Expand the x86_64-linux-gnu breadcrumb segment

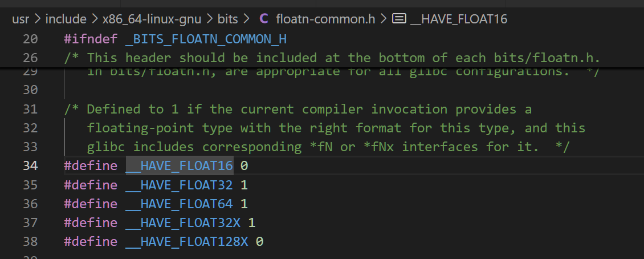pyautogui.click(x=152, y=19)
